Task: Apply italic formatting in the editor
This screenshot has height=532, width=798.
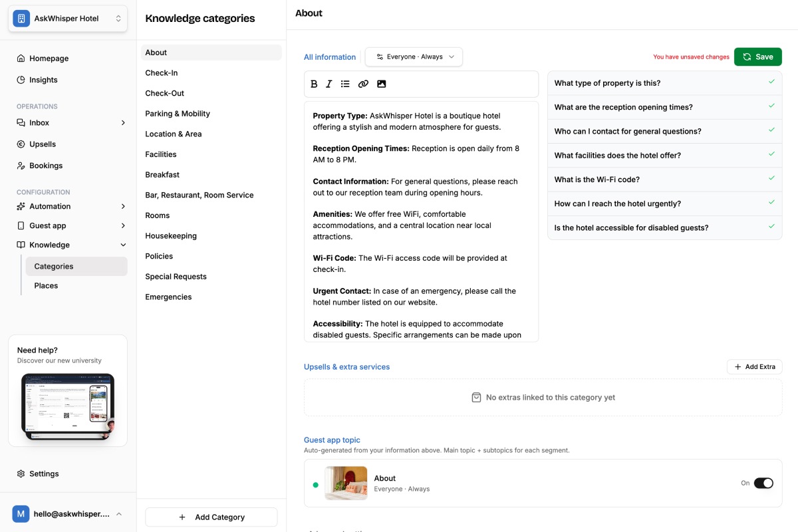Action: click(329, 84)
